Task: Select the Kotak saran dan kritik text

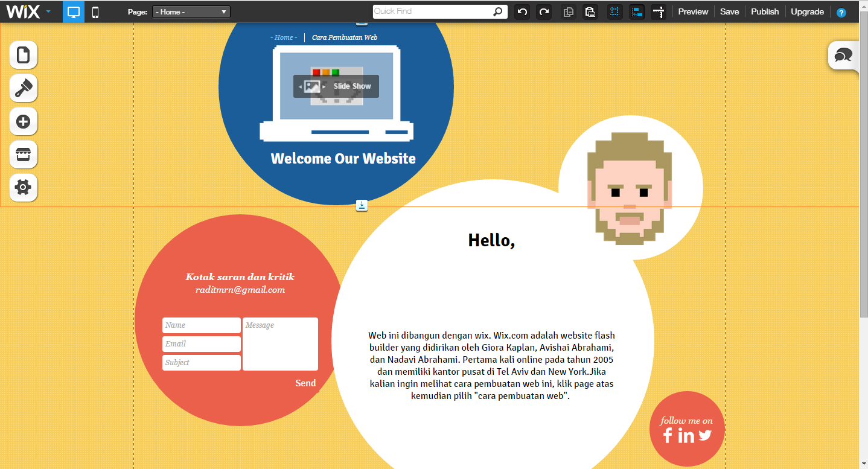Action: tap(240, 277)
